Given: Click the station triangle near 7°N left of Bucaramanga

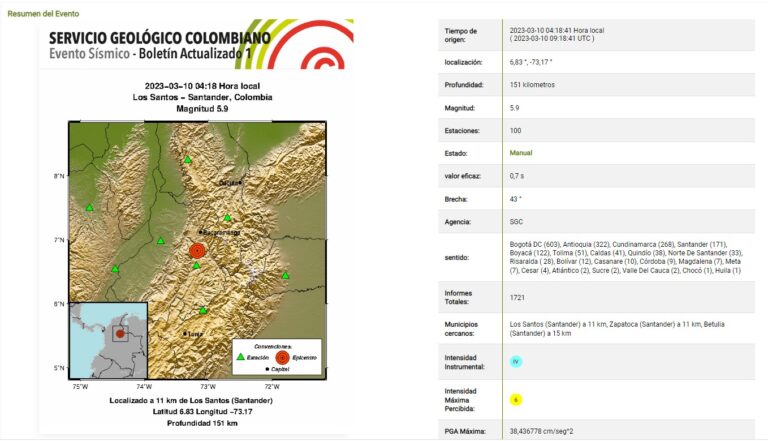Looking at the screenshot, I should (161, 241).
